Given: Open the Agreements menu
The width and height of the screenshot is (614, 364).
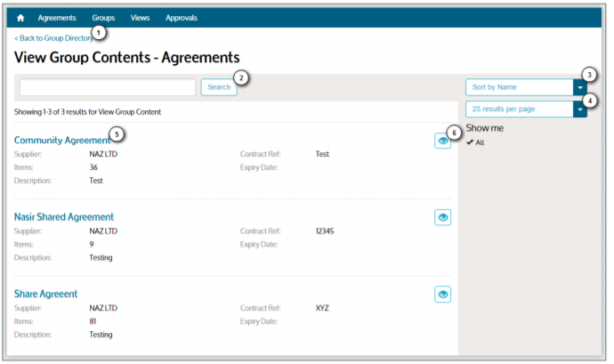Looking at the screenshot, I should [x=57, y=18].
